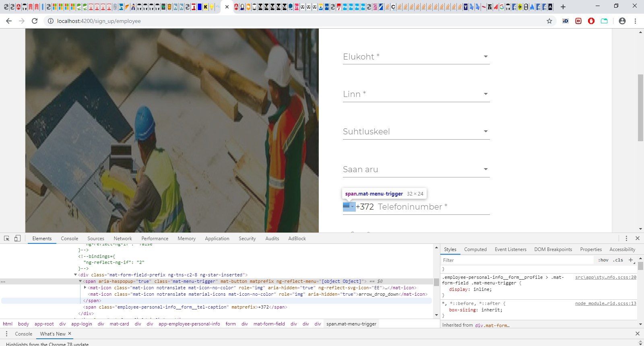Open DevTools customize menu

[626, 238]
